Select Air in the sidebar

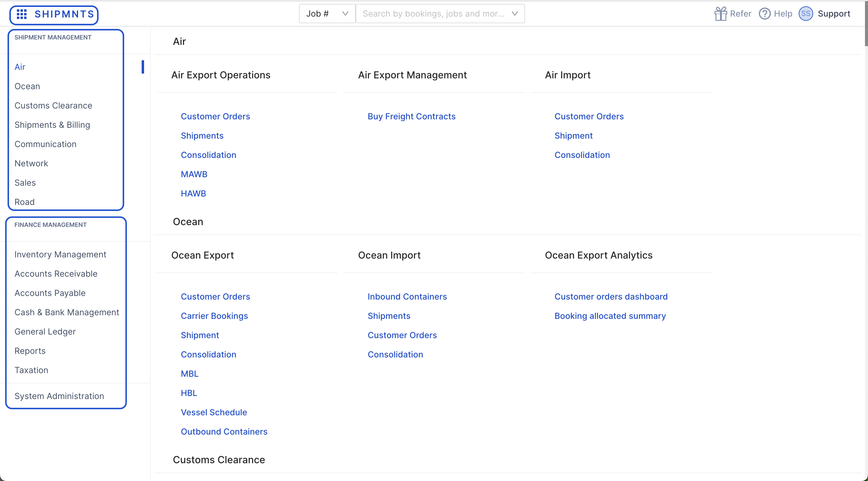[x=20, y=67]
